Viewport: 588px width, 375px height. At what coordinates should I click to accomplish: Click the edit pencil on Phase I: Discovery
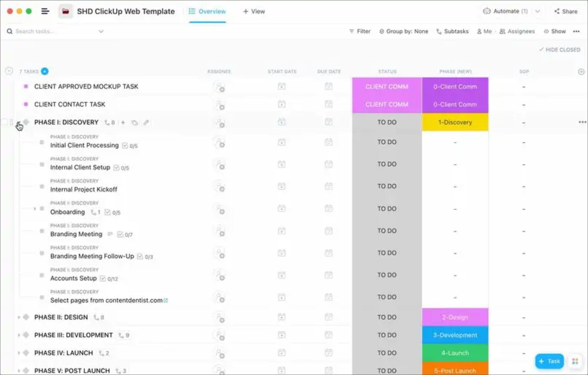click(x=146, y=122)
